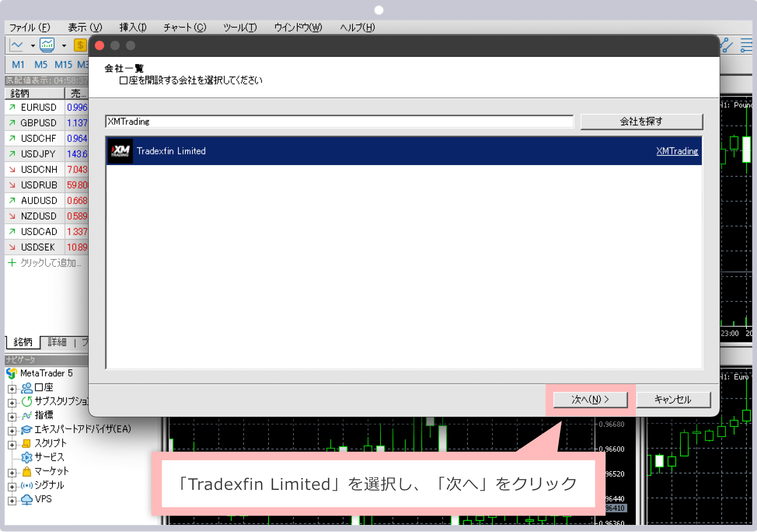757x532 pixels.
Task: Click the EURUSD up-arrow icon
Action: pyautogui.click(x=12, y=107)
